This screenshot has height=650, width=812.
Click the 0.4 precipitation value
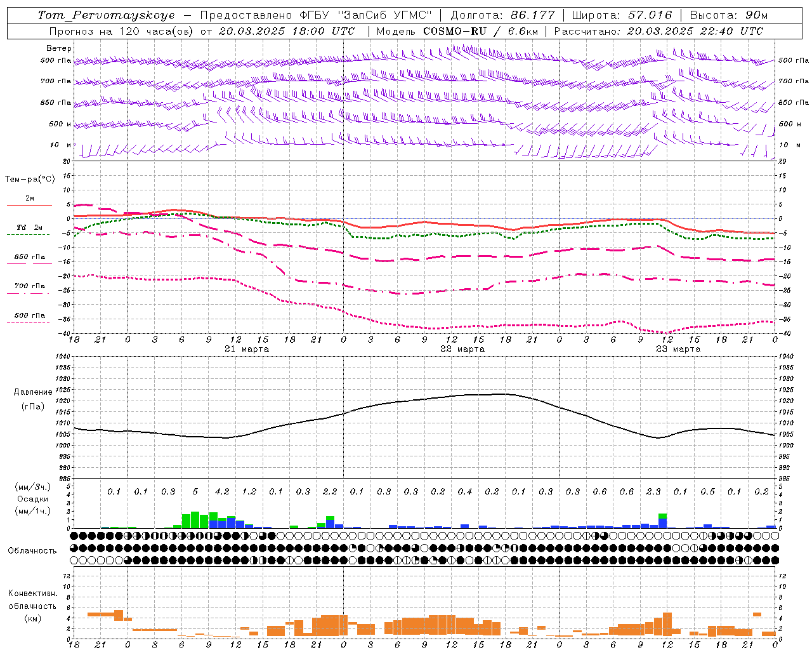(465, 491)
